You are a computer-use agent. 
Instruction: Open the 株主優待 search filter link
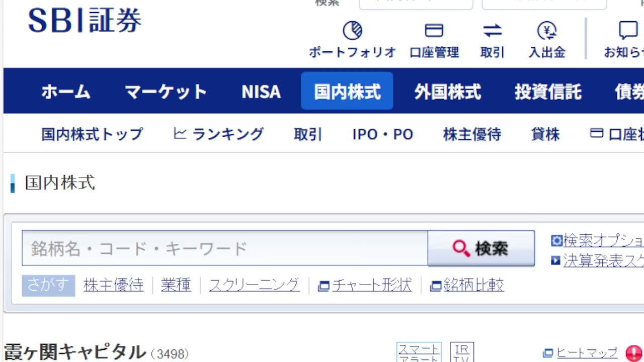tap(113, 286)
